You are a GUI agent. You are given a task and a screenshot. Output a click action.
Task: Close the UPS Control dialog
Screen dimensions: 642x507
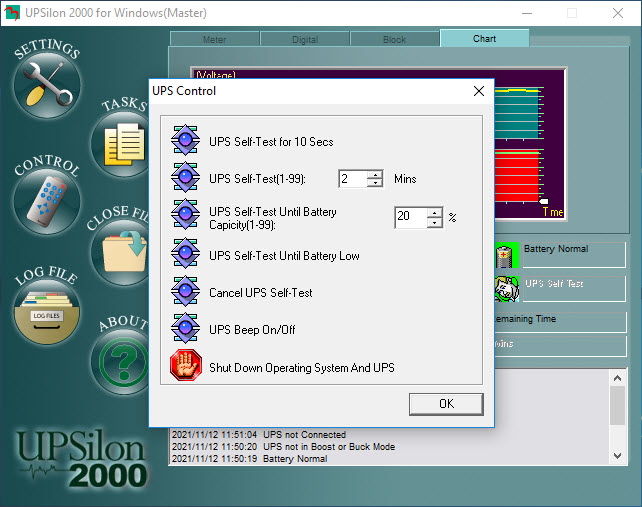click(x=479, y=91)
